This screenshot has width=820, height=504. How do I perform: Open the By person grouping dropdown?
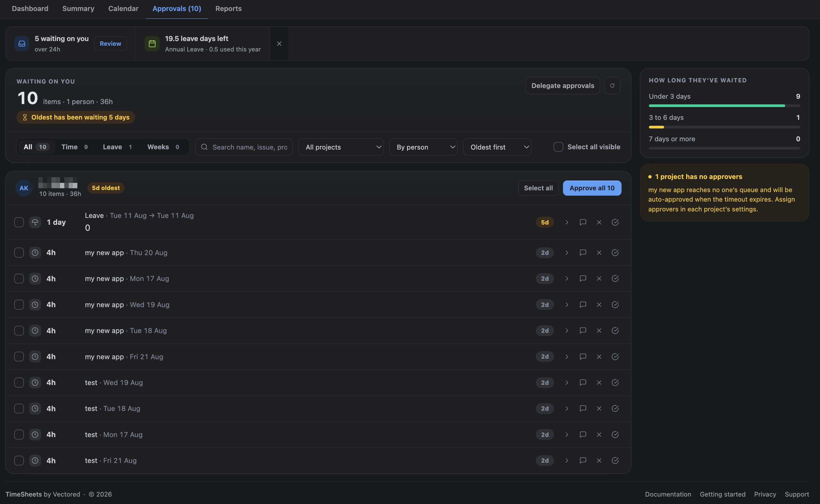pos(423,147)
